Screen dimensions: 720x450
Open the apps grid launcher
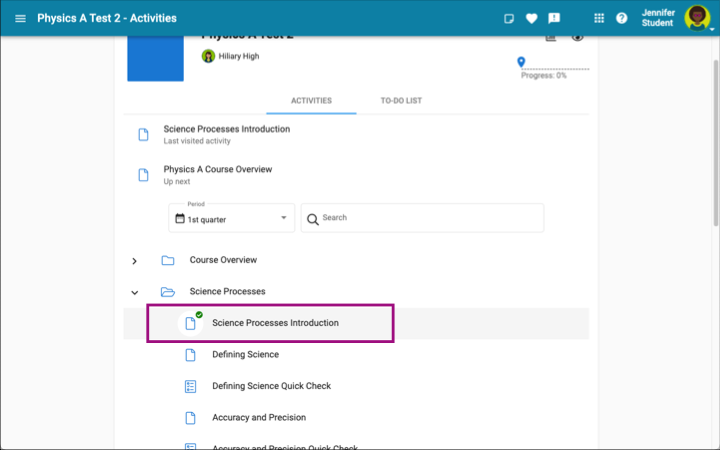click(599, 19)
